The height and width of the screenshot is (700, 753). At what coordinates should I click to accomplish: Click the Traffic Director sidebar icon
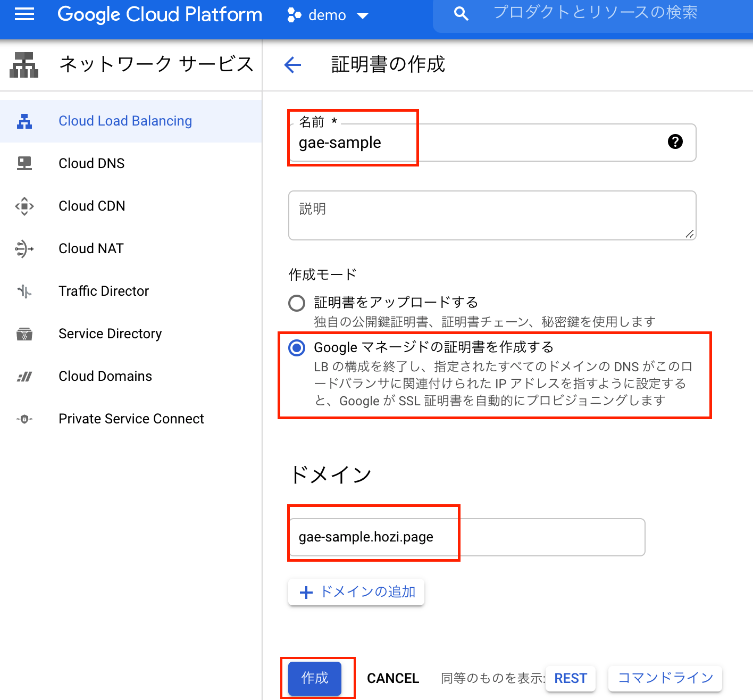24,291
